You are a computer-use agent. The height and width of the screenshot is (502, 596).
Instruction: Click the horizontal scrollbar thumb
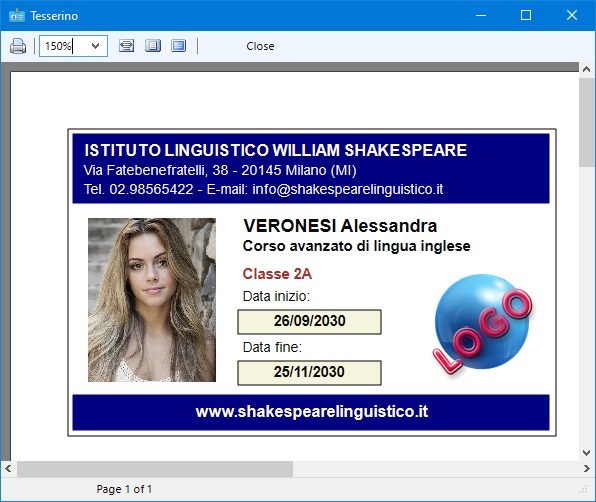(155, 469)
